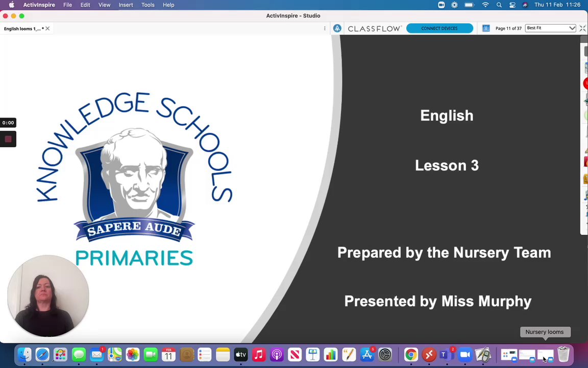This screenshot has height=368, width=588.
Task: Open Messages from the Dock
Action: (x=79, y=355)
